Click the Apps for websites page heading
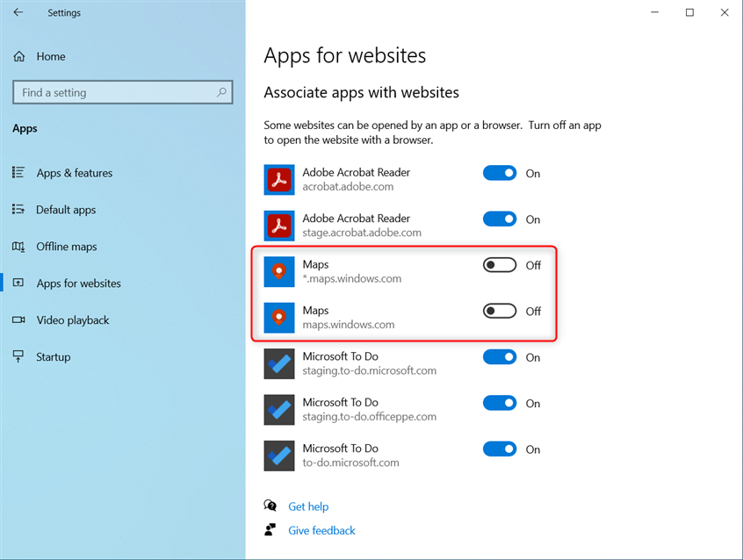Screen dimensions: 743x560 (345, 55)
